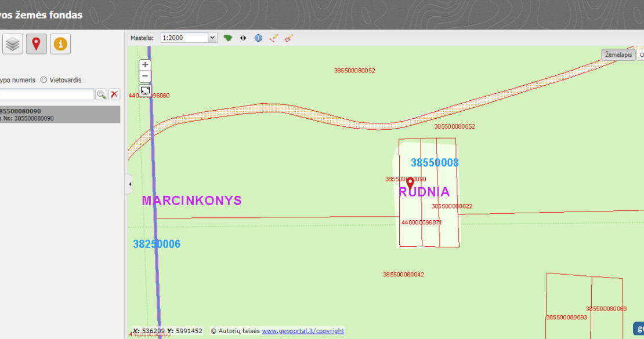Open the geoportal.lt copyright link
The height and width of the screenshot is (339, 644).
click(302, 331)
